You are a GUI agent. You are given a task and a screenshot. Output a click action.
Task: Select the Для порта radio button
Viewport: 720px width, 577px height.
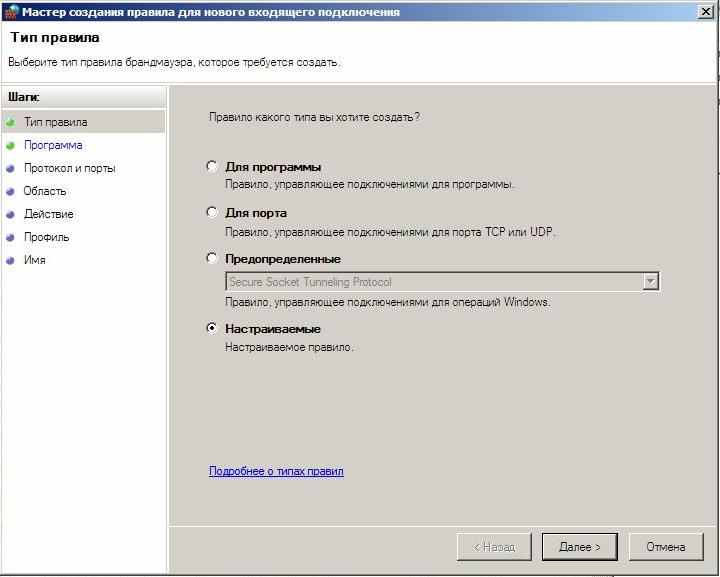pos(211,212)
